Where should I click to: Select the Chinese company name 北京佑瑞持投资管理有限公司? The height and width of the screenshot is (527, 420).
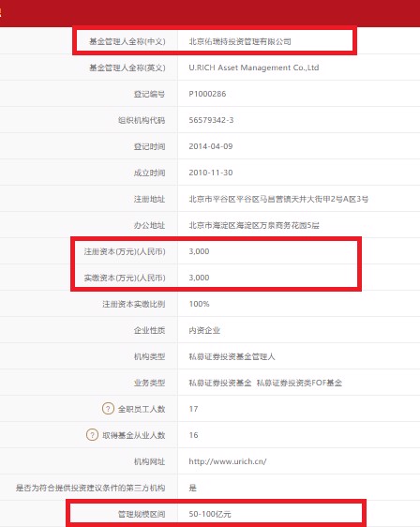click(x=240, y=41)
